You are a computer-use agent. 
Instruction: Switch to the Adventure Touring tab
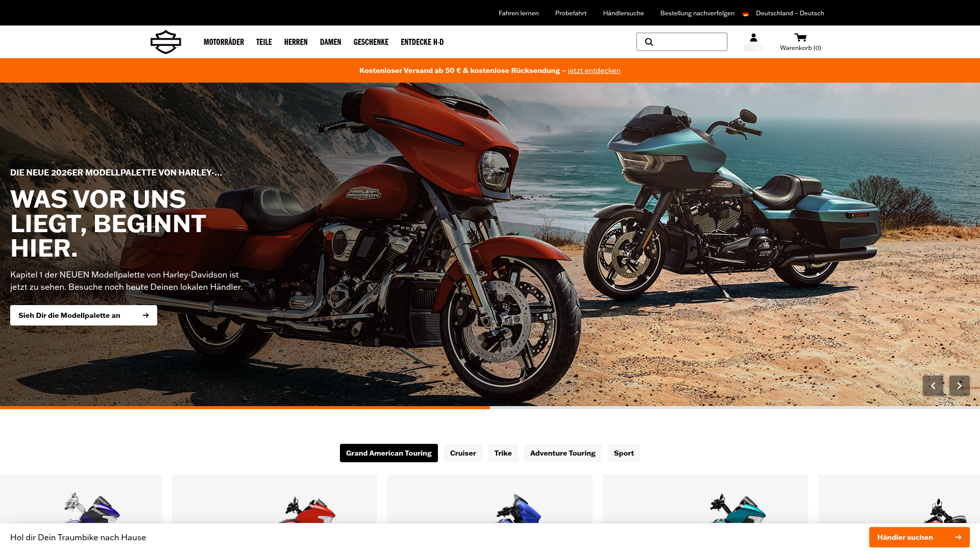[x=563, y=453]
